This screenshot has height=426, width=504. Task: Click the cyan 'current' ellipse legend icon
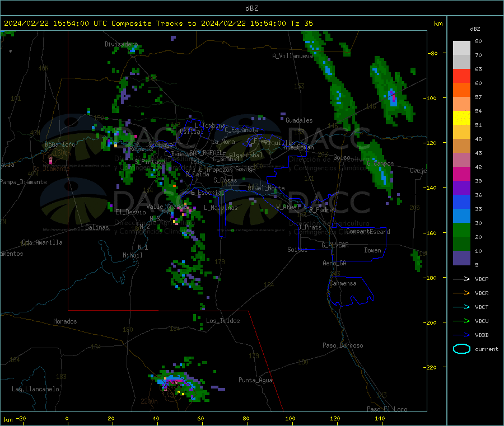pyautogui.click(x=461, y=349)
